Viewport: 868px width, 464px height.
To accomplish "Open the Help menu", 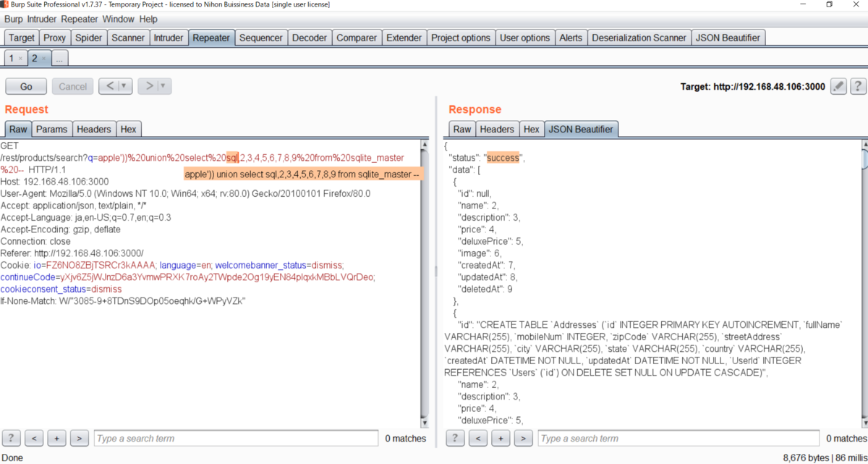I will click(x=148, y=19).
